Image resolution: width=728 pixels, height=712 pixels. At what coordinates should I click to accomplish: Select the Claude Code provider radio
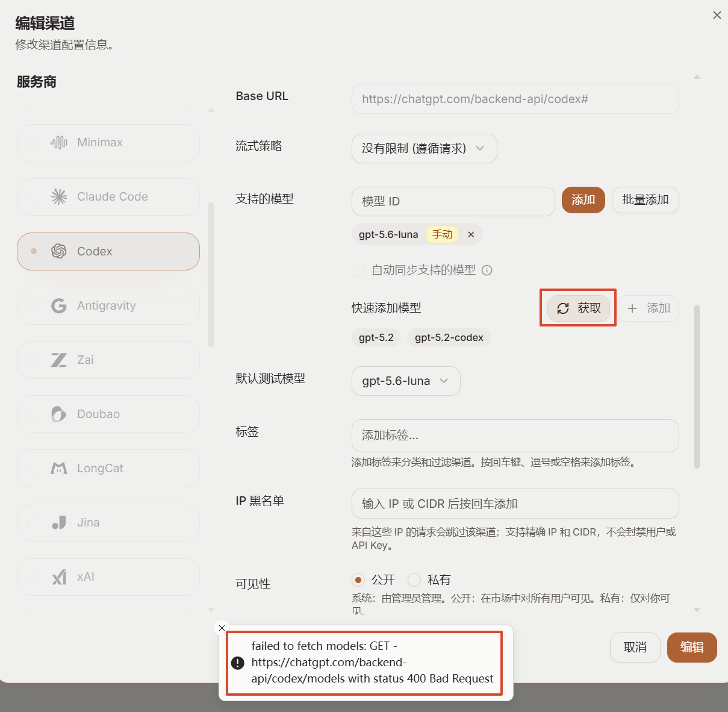[34, 197]
